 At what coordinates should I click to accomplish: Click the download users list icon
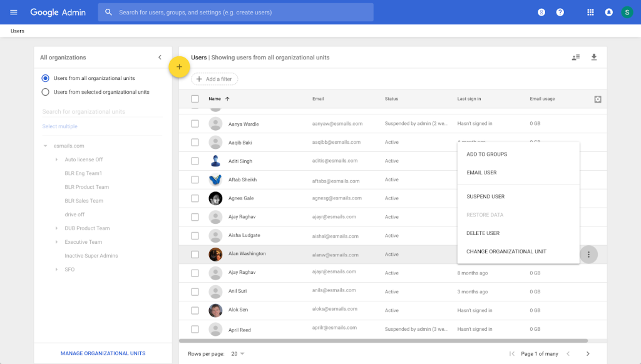point(593,57)
